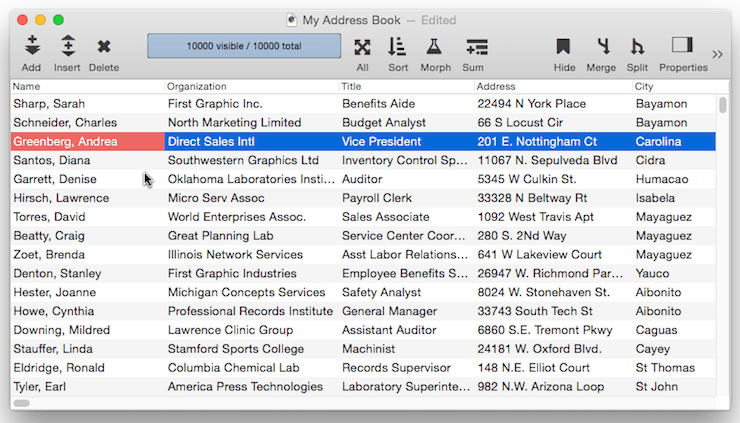Expand the toolbar overflow chevron
740x423 pixels.
pyautogui.click(x=717, y=54)
